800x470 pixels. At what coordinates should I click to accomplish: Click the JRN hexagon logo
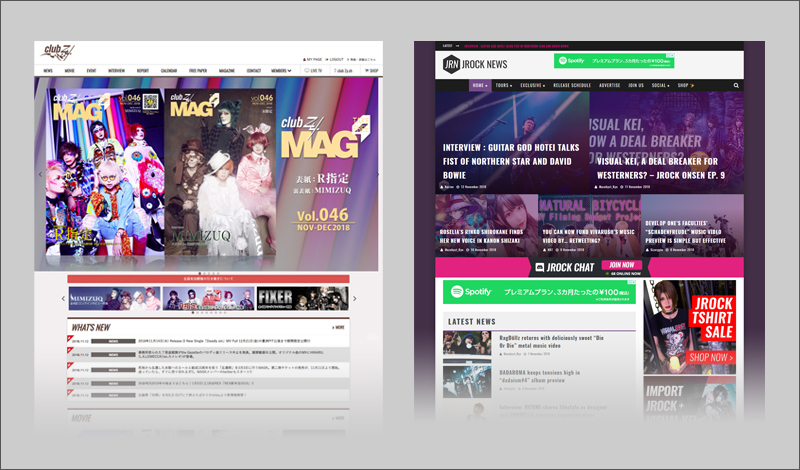[x=451, y=64]
